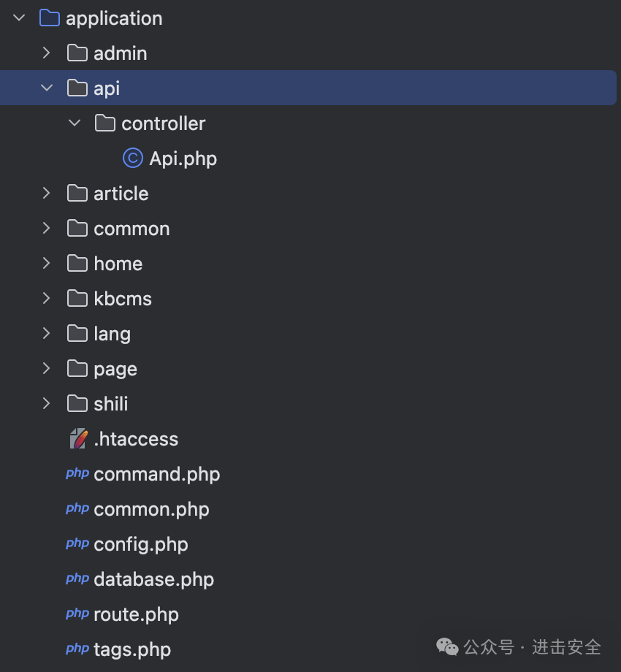621x672 pixels.
Task: Click the PHP icon beside command.php
Action: pyautogui.click(x=77, y=474)
